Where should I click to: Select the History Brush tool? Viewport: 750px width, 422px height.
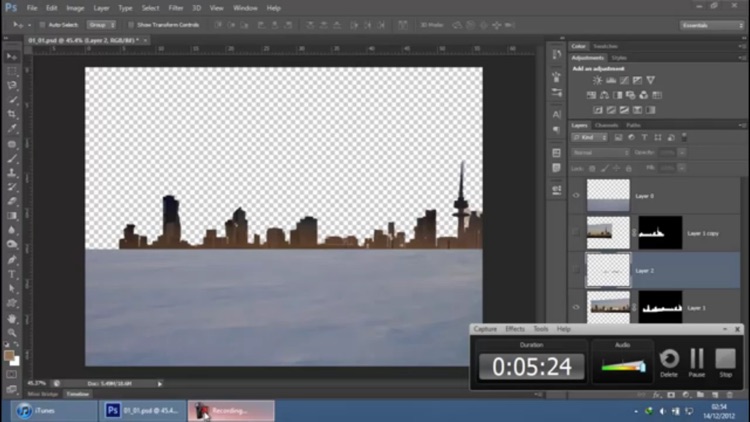pos(12,187)
